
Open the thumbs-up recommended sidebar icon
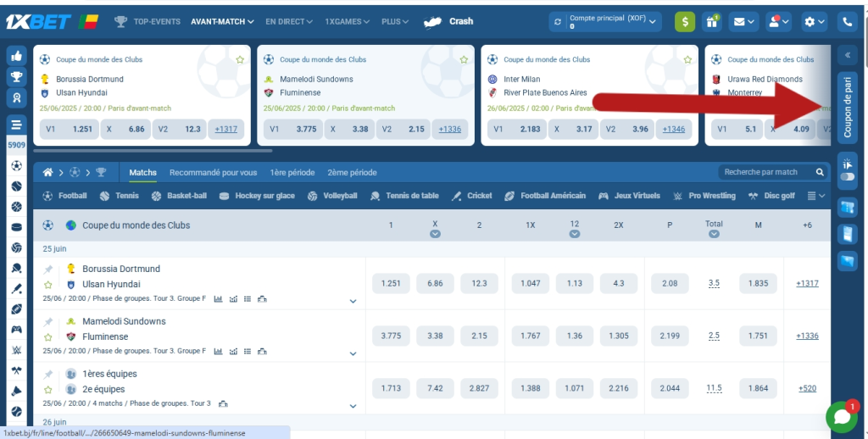pyautogui.click(x=16, y=55)
